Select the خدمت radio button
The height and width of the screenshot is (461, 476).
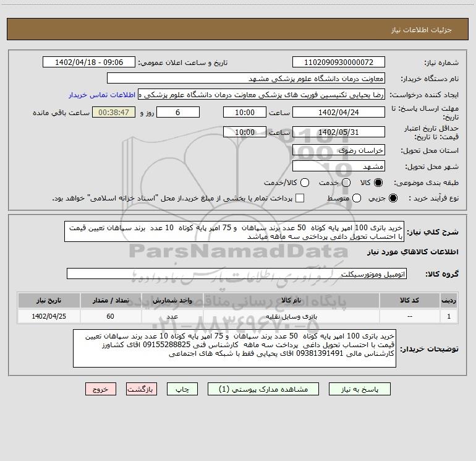(346, 183)
